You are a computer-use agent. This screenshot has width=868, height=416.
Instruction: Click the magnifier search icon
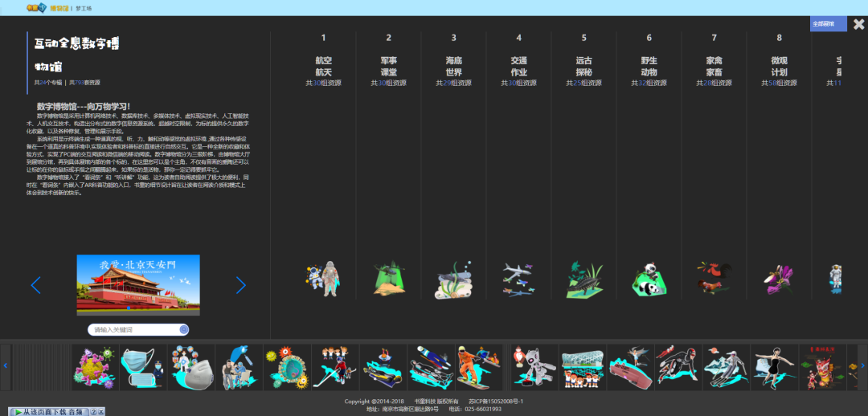184,330
